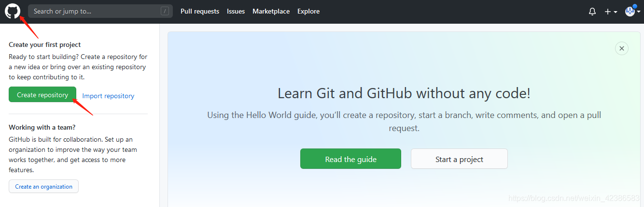Expand the plus create-new dropdown

click(x=611, y=12)
